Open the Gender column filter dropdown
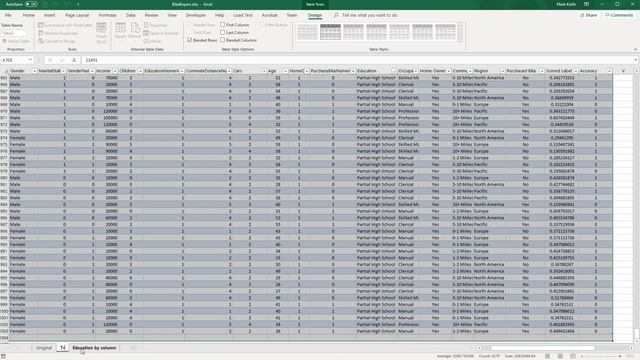 tap(35, 71)
